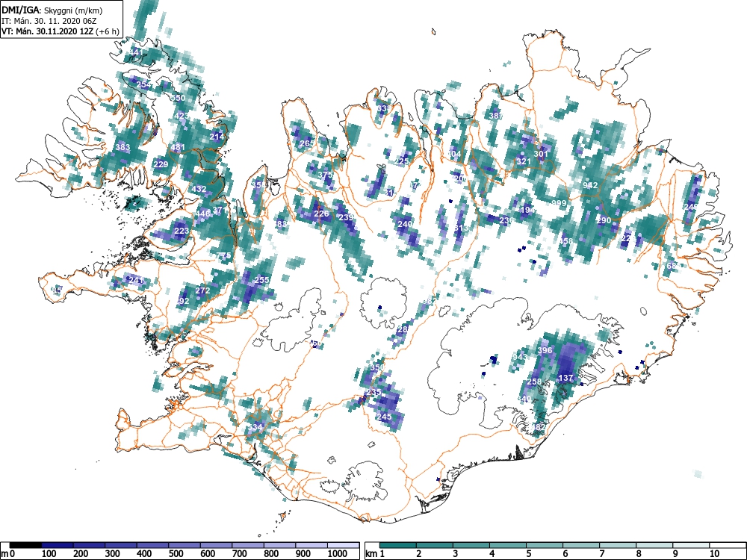Click the 254 visibility value label

(x=144, y=85)
